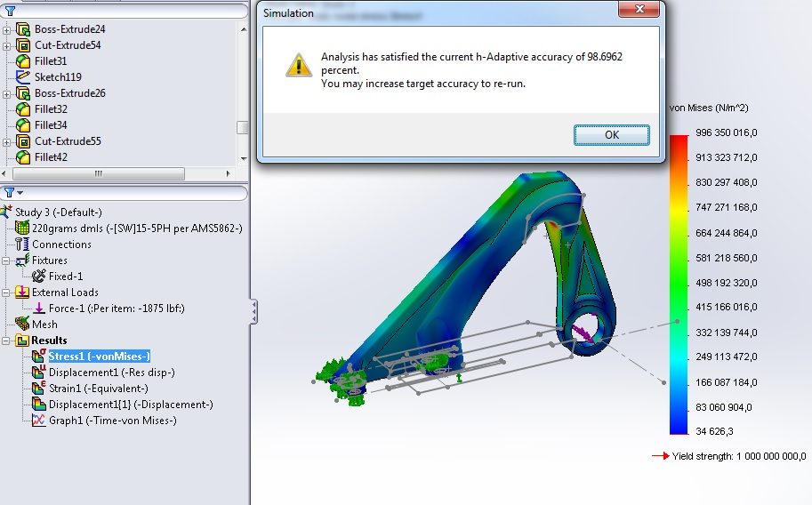Select Study 3 (-Default-) root item
812x505 pixels.
59,212
